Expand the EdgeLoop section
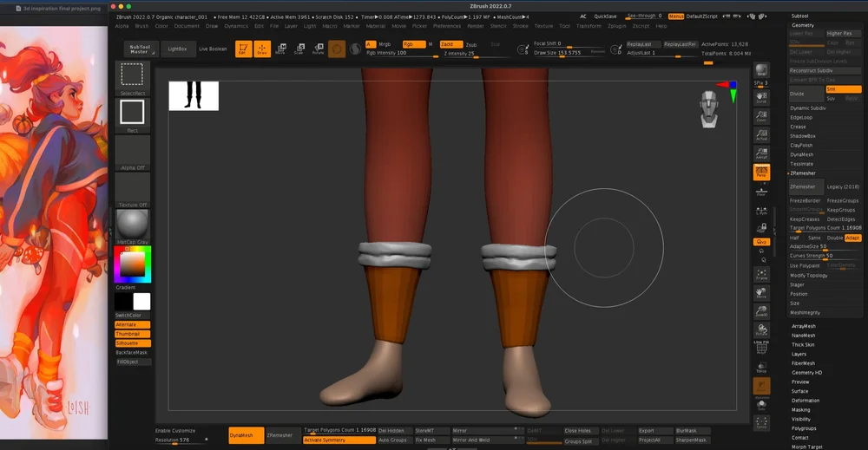The height and width of the screenshot is (450, 868). tap(801, 118)
